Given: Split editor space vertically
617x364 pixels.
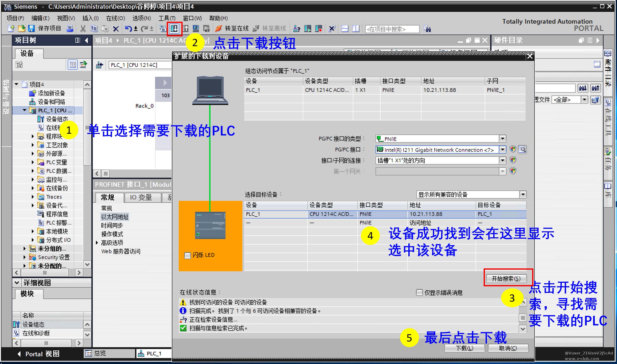Looking at the screenshot, I should click(x=356, y=29).
